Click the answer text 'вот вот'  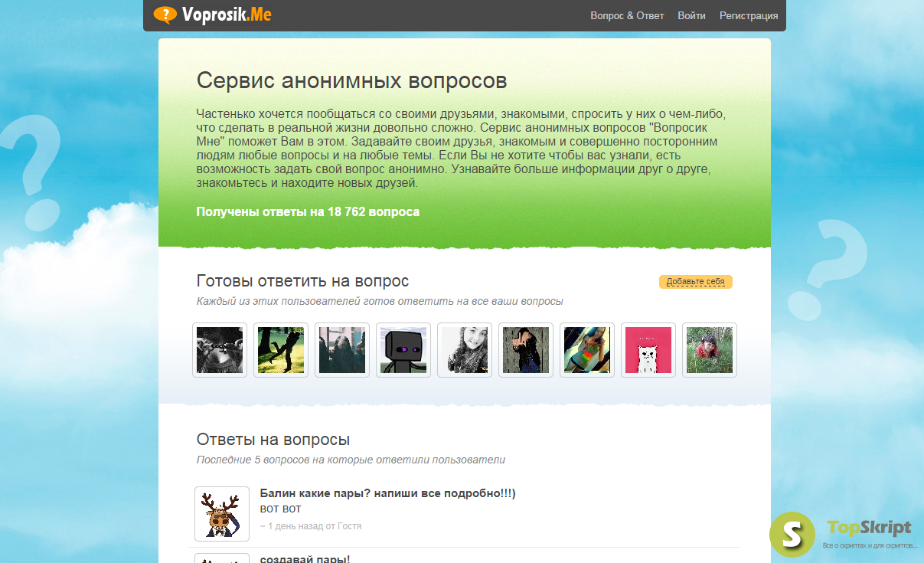[x=281, y=509]
